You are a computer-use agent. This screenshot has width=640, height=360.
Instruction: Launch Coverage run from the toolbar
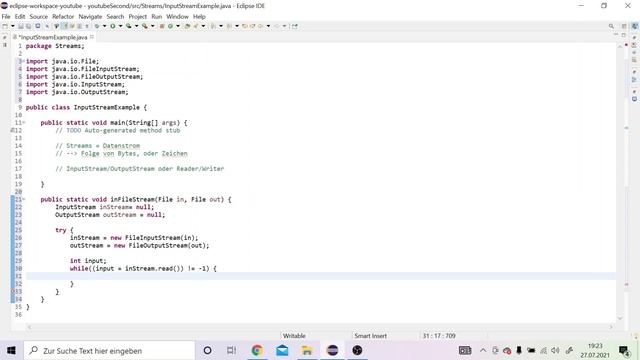(129, 26)
